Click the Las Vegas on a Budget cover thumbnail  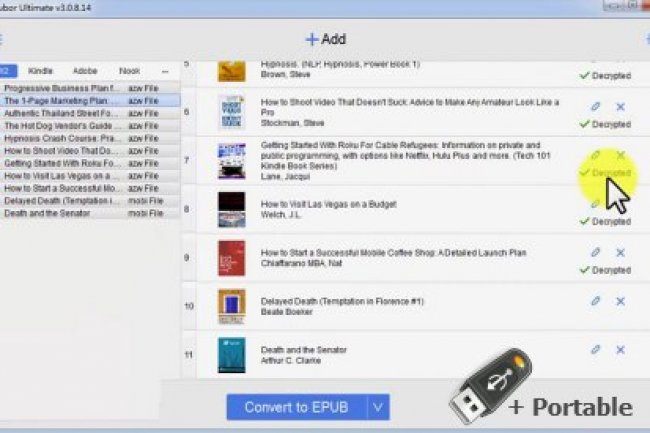231,210
